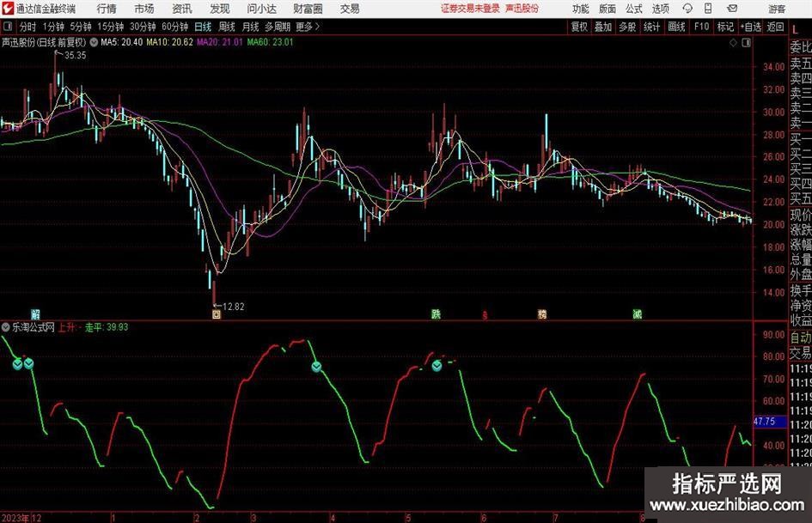The height and width of the screenshot is (523, 812).
Task: Toggle 复权 price adjustment
Action: point(579,27)
